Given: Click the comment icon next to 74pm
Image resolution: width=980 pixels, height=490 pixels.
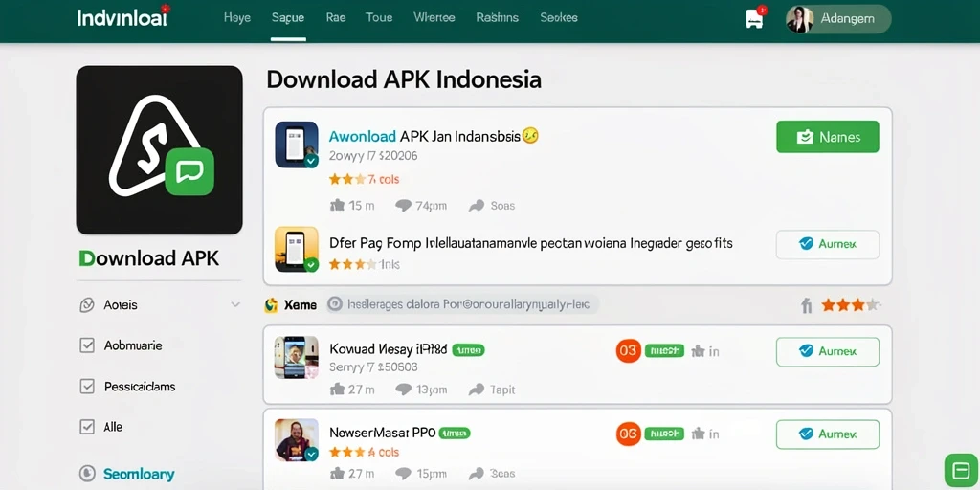Looking at the screenshot, I should [x=404, y=205].
